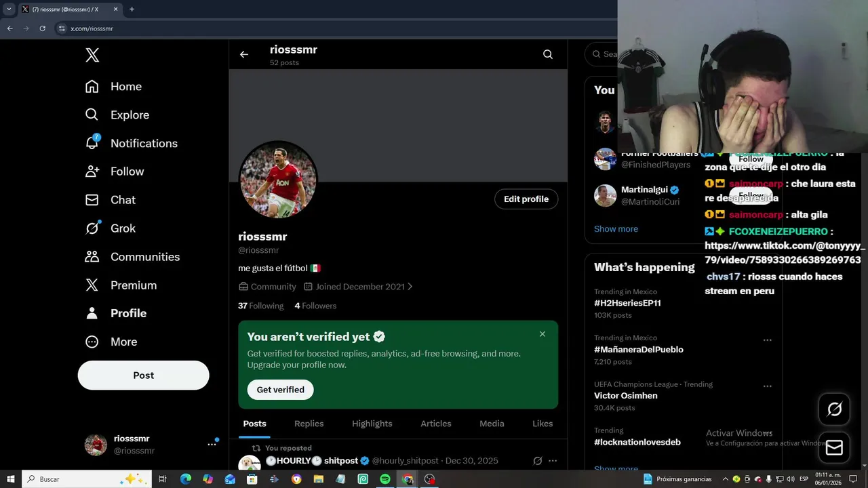This screenshot has width=868, height=488.
Task: Open Microsoft Edge from the taskbar
Action: (185, 479)
